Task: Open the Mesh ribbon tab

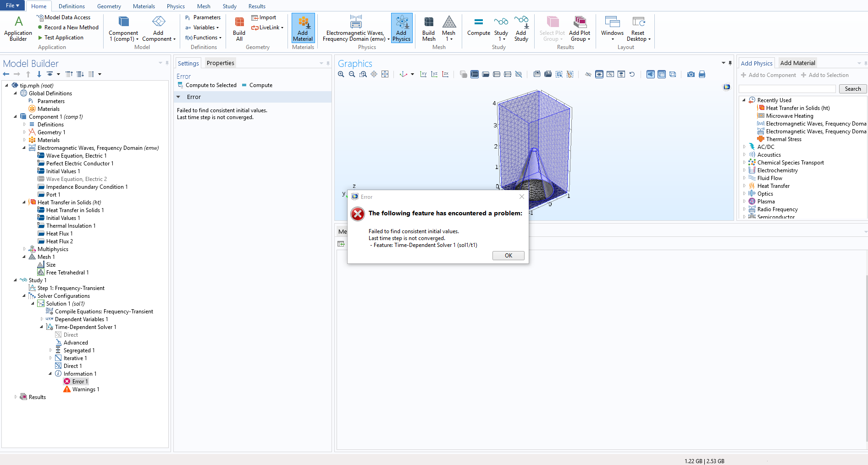Action: click(204, 6)
